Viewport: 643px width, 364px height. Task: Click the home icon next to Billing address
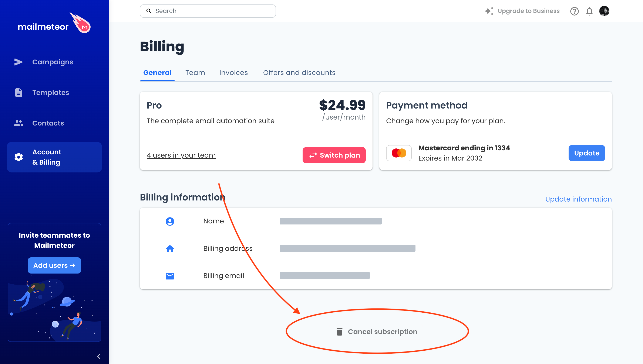[170, 248]
